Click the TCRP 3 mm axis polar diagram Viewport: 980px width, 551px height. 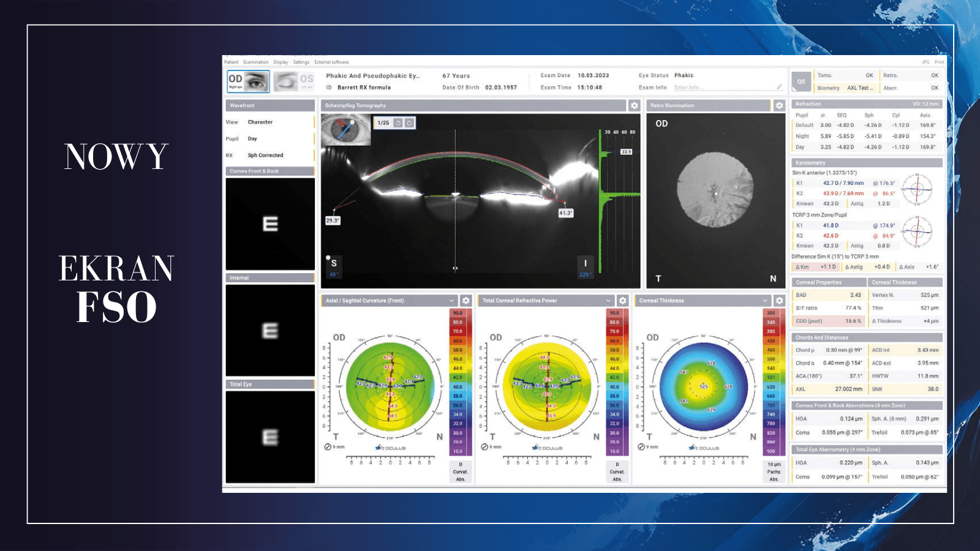(x=917, y=231)
